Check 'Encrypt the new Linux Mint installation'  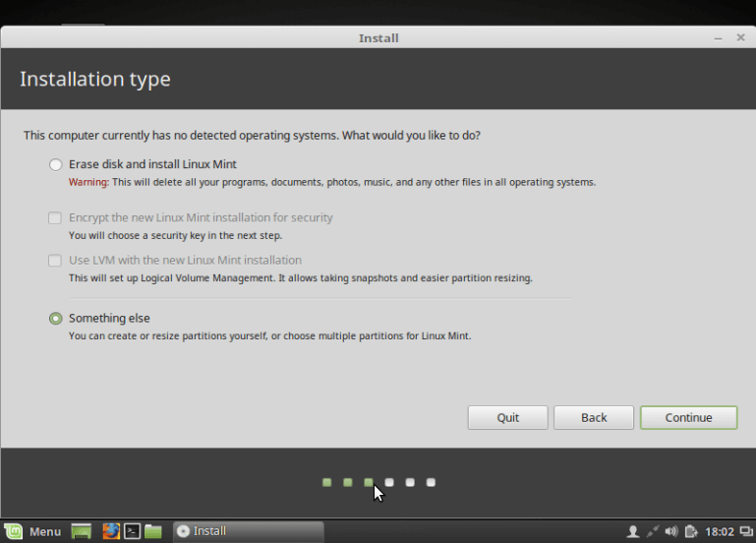[x=56, y=217]
